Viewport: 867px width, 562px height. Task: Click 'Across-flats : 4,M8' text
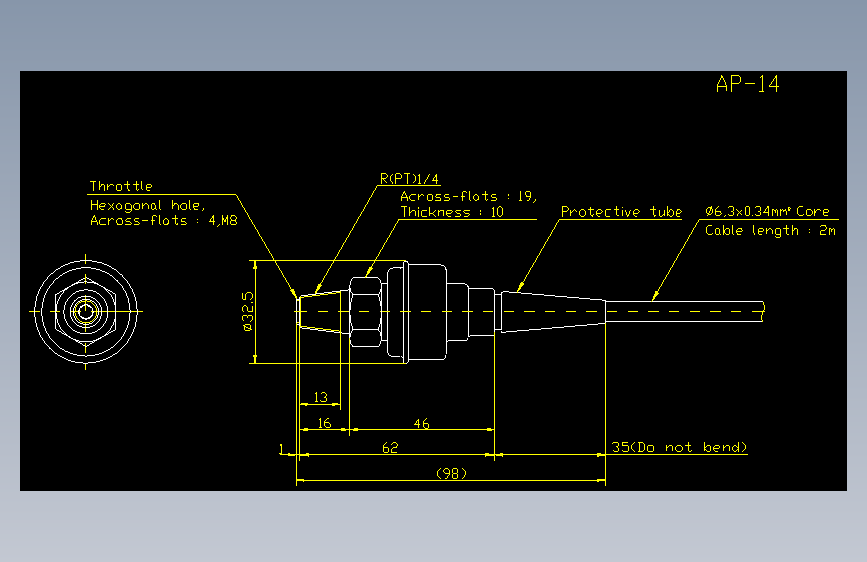tap(164, 221)
